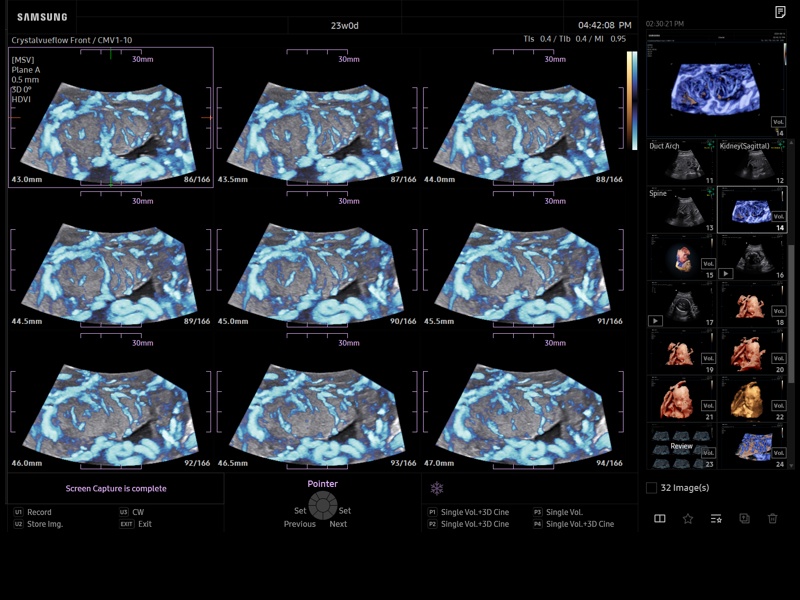Open the favorites list icon
The height and width of the screenshot is (600, 800).
716,518
